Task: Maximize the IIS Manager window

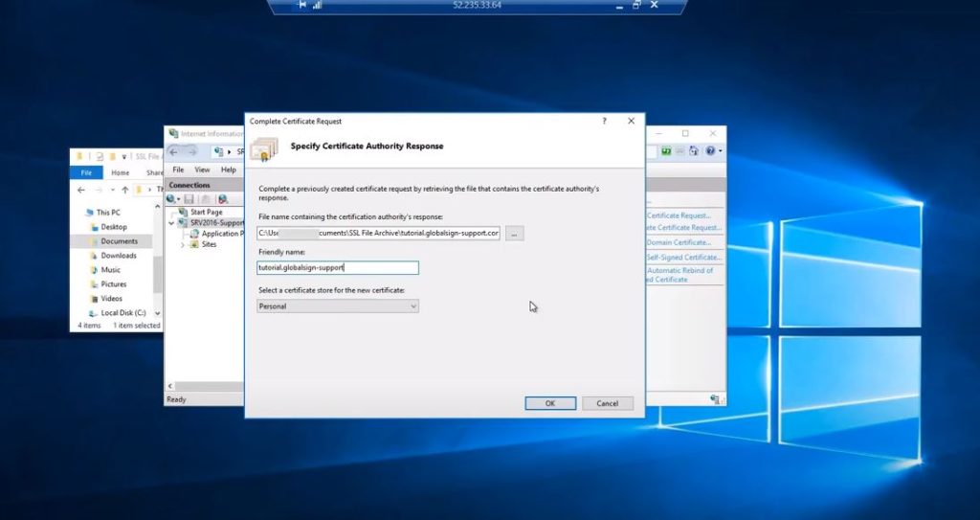Action: (685, 133)
